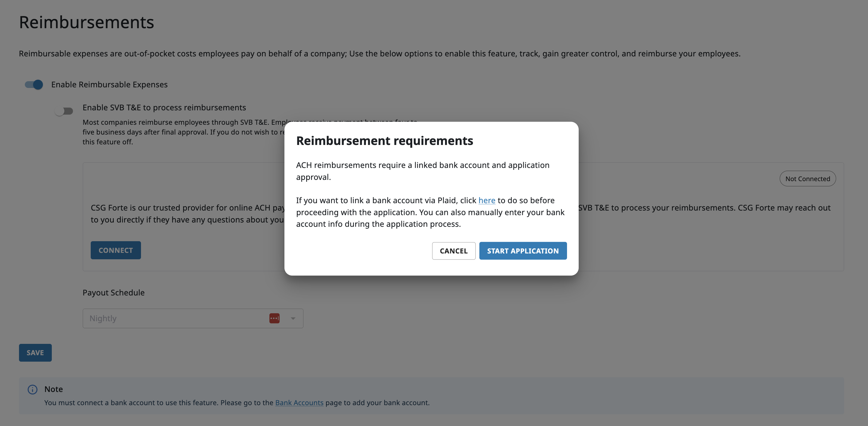
Task: Click the here link to connect Plaid
Action: point(487,200)
